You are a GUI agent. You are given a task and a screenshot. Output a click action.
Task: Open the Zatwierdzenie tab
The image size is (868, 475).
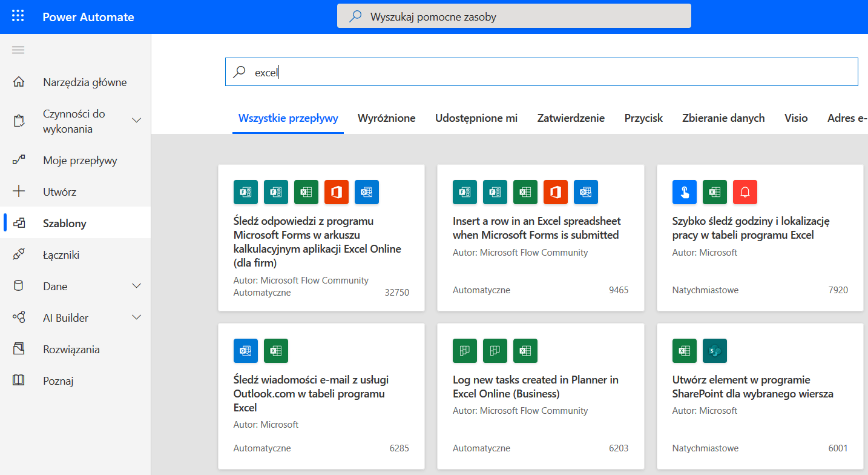(571, 118)
